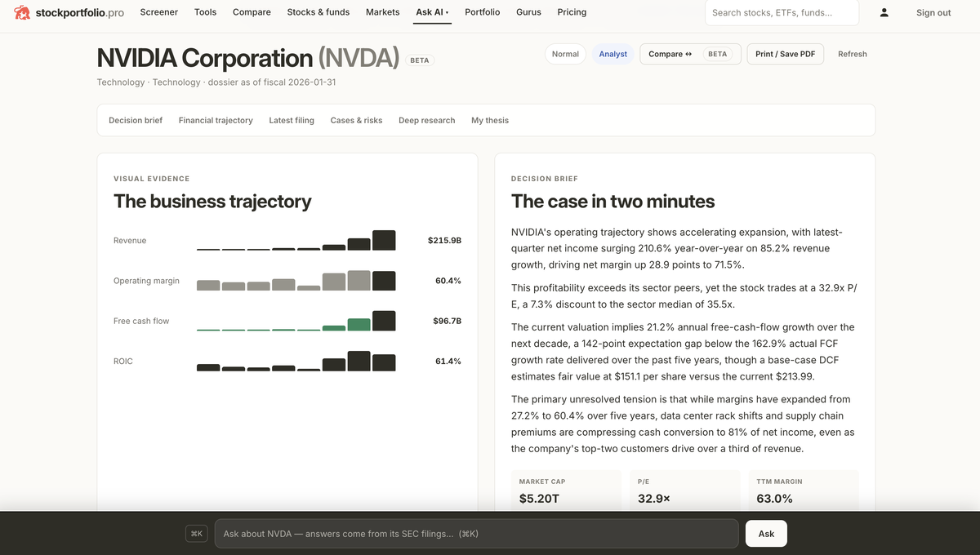Open Stocks & funds section

(318, 12)
